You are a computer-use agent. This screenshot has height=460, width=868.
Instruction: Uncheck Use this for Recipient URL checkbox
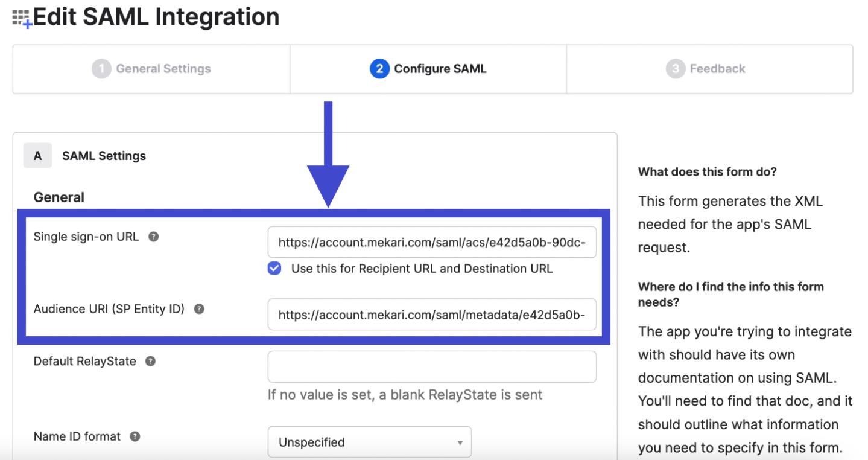[274, 269]
